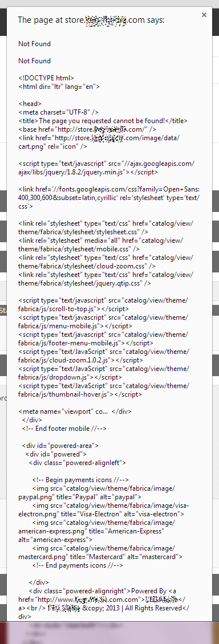219x644 pixels.
Task: Click the '<div id="powered">' line
Action: [x=55, y=454]
